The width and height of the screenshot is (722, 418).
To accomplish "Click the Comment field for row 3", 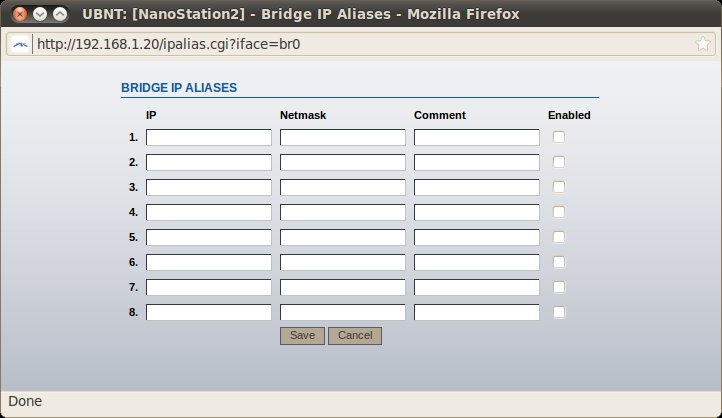I will coord(476,187).
